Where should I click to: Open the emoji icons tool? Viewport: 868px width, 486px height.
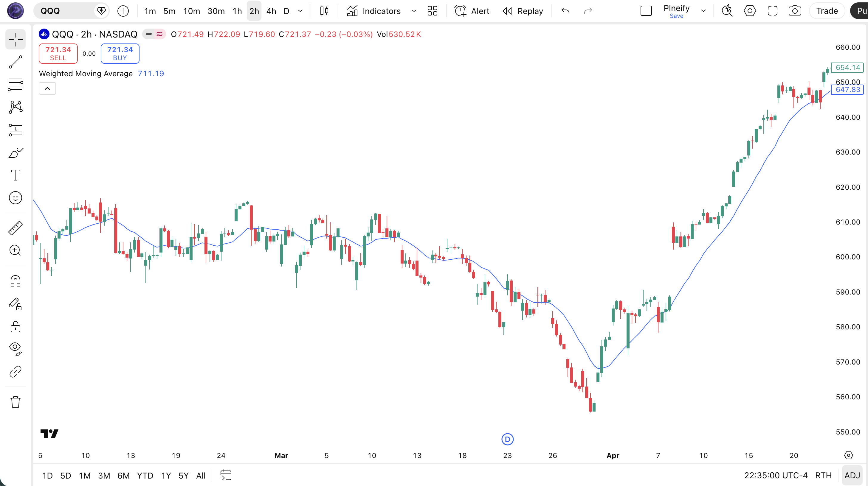tap(15, 198)
